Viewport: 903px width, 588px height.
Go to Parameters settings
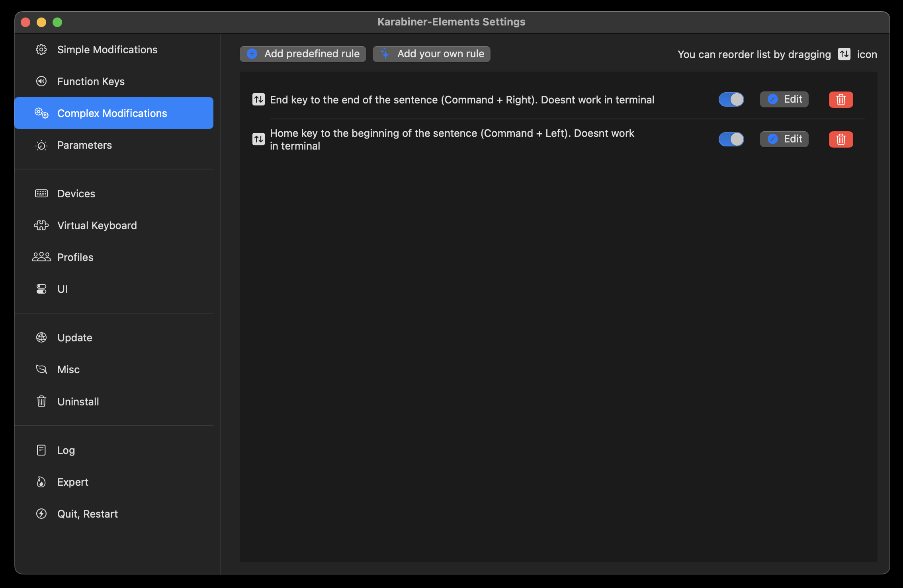[x=84, y=145]
